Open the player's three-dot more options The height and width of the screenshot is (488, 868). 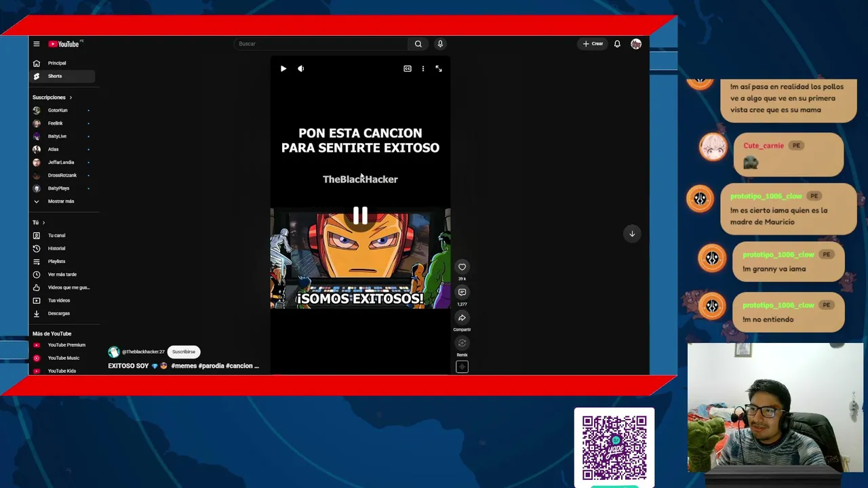point(423,68)
